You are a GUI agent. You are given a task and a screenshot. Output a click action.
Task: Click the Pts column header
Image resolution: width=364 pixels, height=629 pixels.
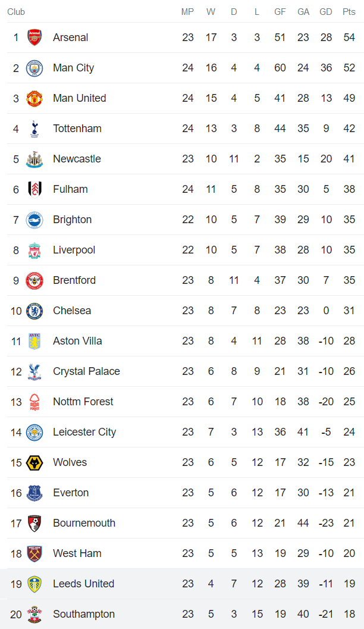tap(349, 12)
